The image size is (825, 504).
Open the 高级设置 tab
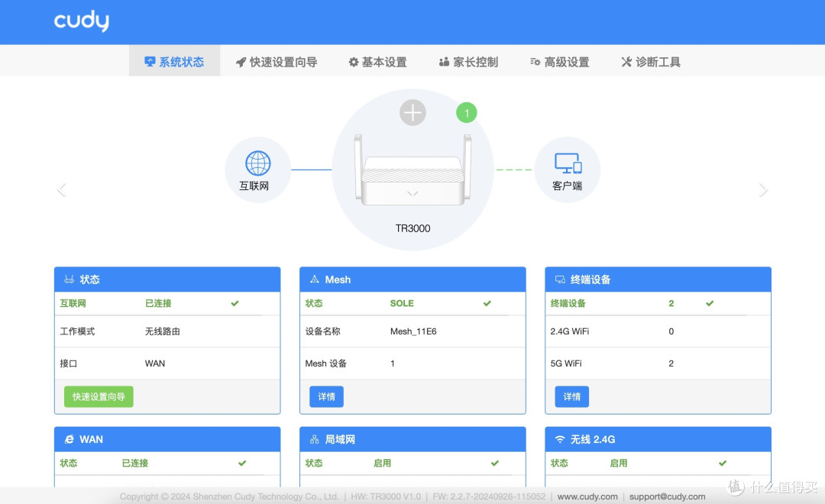click(x=560, y=62)
